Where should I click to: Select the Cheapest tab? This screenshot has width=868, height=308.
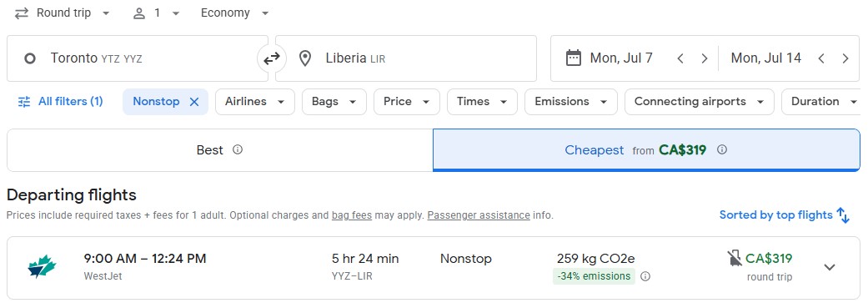click(646, 150)
